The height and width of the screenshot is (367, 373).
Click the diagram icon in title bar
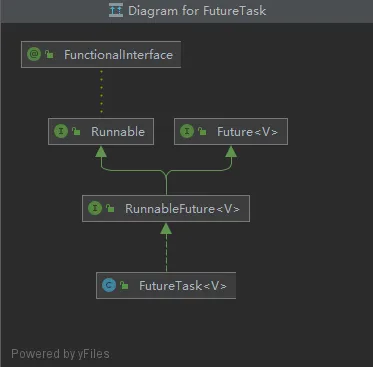tap(116, 10)
